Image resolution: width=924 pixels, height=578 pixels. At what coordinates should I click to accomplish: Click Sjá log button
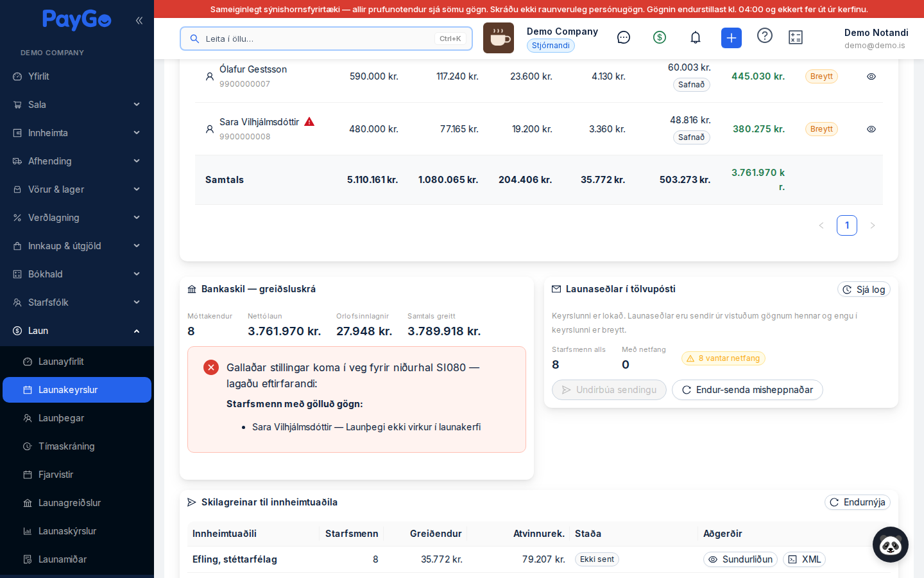864,290
